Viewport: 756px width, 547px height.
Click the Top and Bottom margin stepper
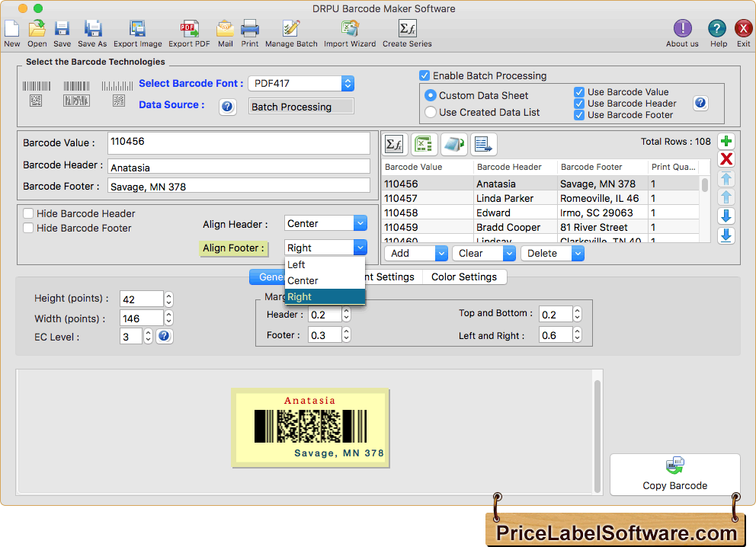pyautogui.click(x=577, y=314)
